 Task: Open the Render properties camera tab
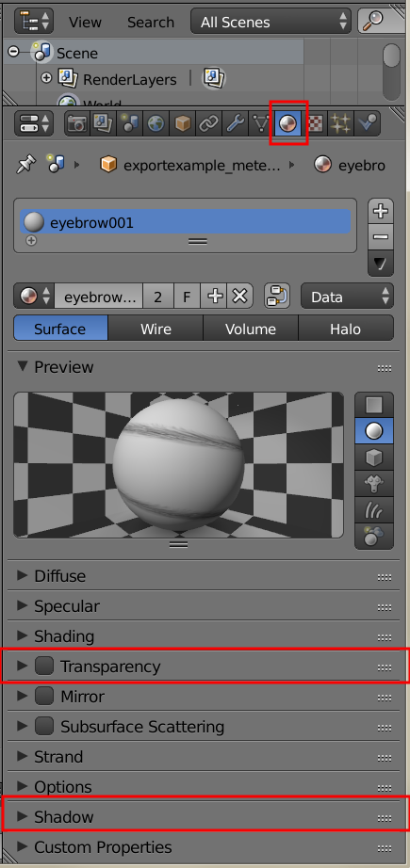click(x=76, y=123)
